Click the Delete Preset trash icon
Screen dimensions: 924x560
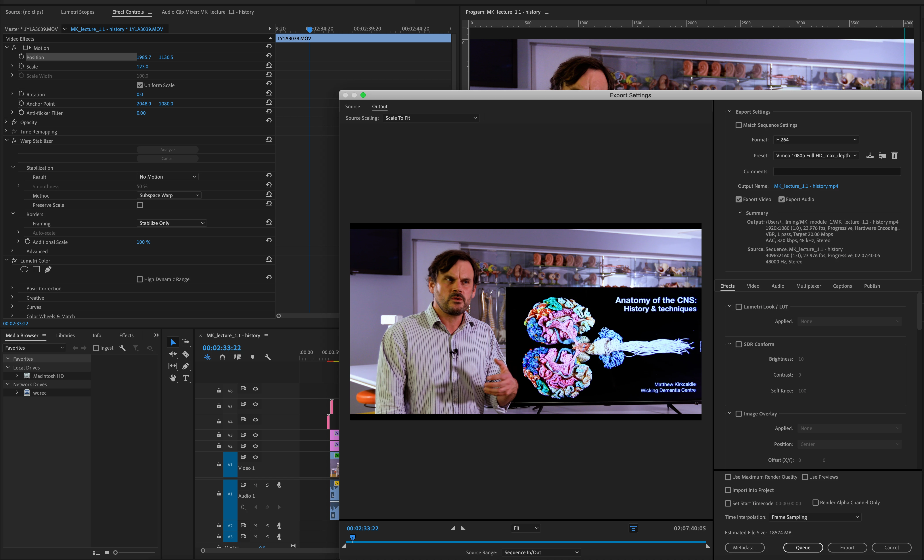pos(894,156)
